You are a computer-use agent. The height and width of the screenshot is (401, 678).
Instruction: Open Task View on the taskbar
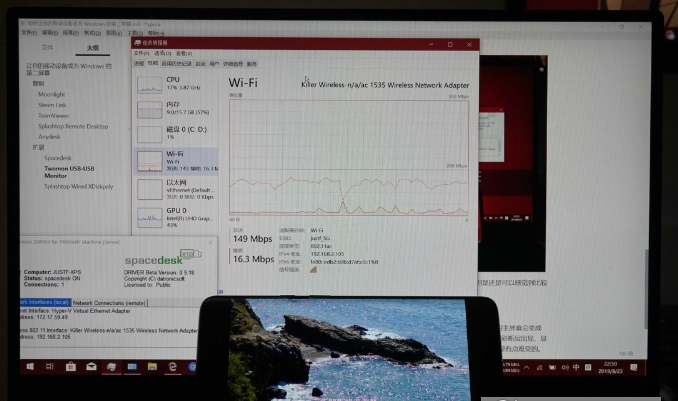50,366
